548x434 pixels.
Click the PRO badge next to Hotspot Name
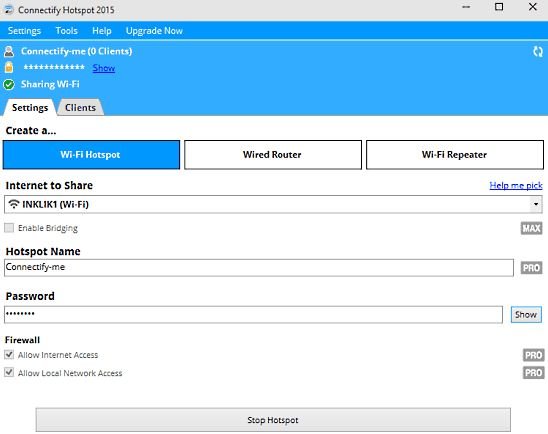[531, 268]
